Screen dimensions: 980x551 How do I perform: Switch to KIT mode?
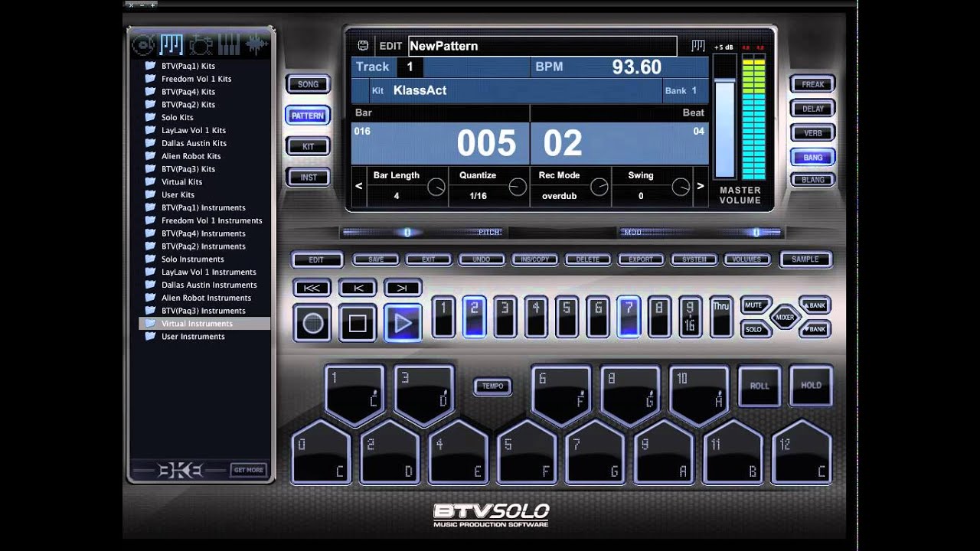[308, 146]
